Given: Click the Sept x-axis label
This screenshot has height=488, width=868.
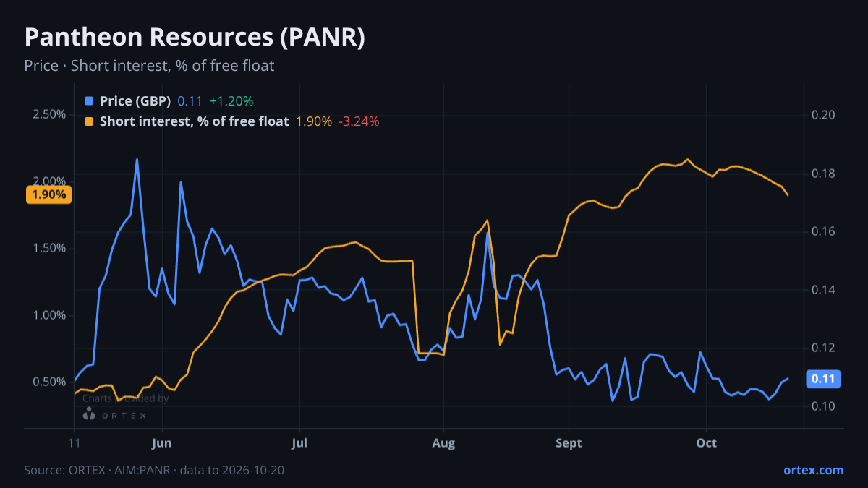Looking at the screenshot, I should (x=569, y=442).
